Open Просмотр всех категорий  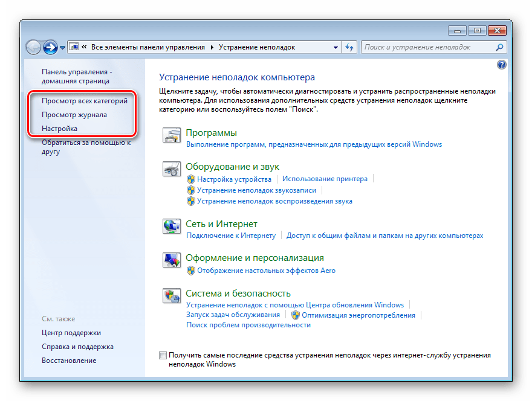[85, 101]
